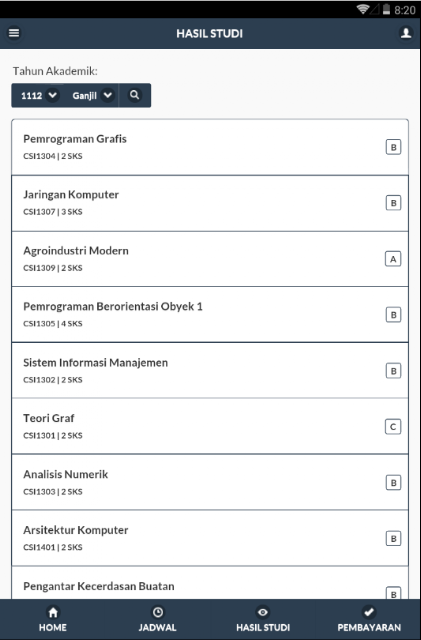Screen dimensions: 421x640
Task: Select the Jaringan Komputer course row
Action: pyautogui.click(x=210, y=203)
